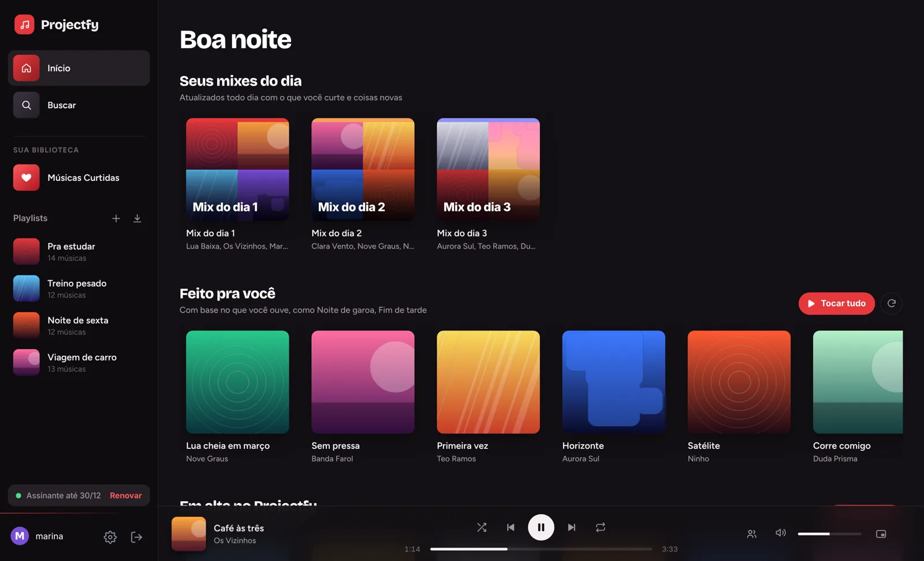924x561 pixels.
Task: Open Músicas Curtidas liked songs
Action: [79, 177]
